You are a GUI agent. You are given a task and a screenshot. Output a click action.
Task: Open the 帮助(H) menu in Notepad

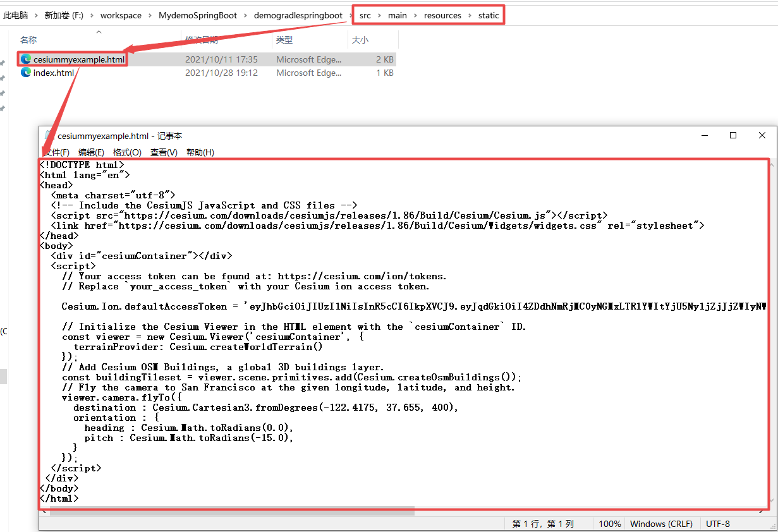[x=200, y=152]
